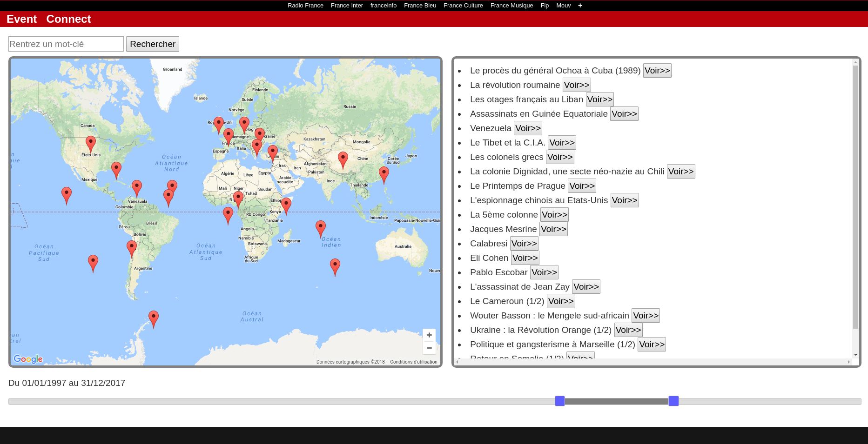Click Voir>> for Le Cameroun (1/2)
Viewport: 868px width, 444px height.
(x=561, y=301)
